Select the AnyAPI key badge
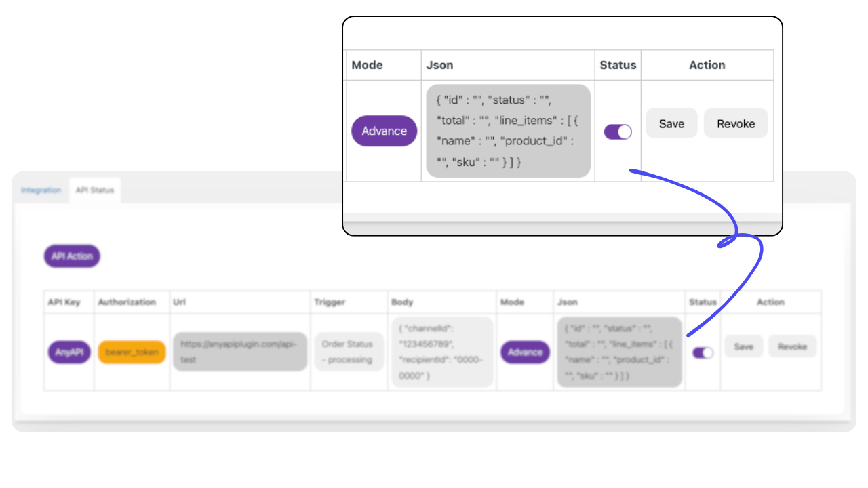 pos(68,351)
